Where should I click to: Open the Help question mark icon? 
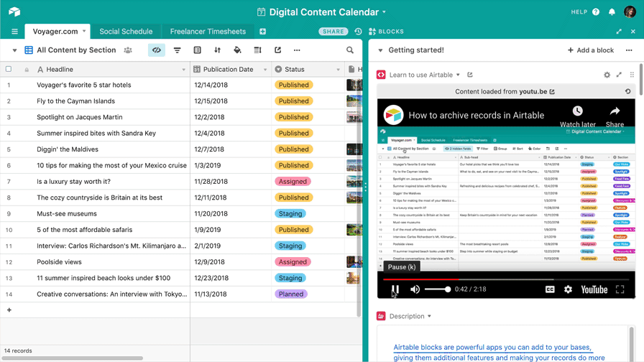(x=596, y=12)
